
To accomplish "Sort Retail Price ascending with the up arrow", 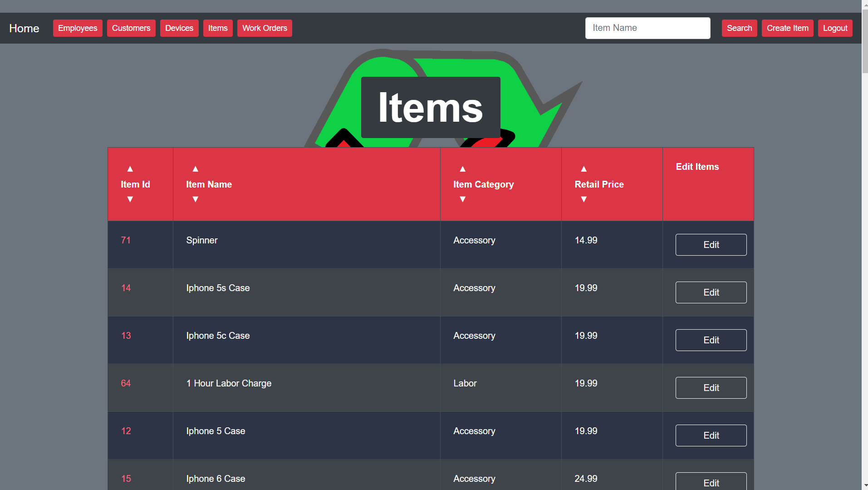I will [x=584, y=169].
